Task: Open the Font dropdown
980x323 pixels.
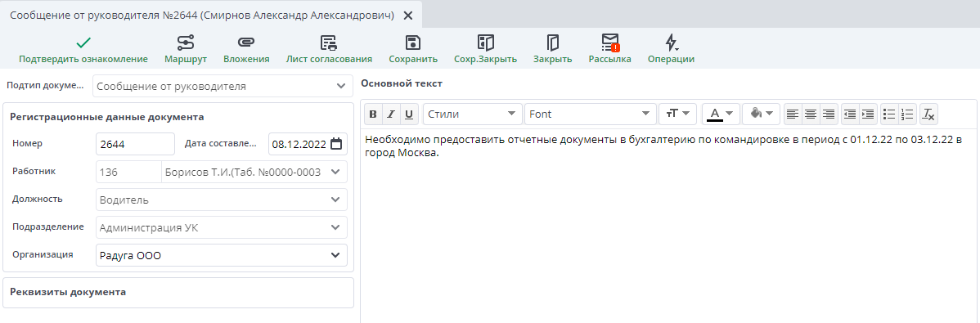Action: (591, 114)
